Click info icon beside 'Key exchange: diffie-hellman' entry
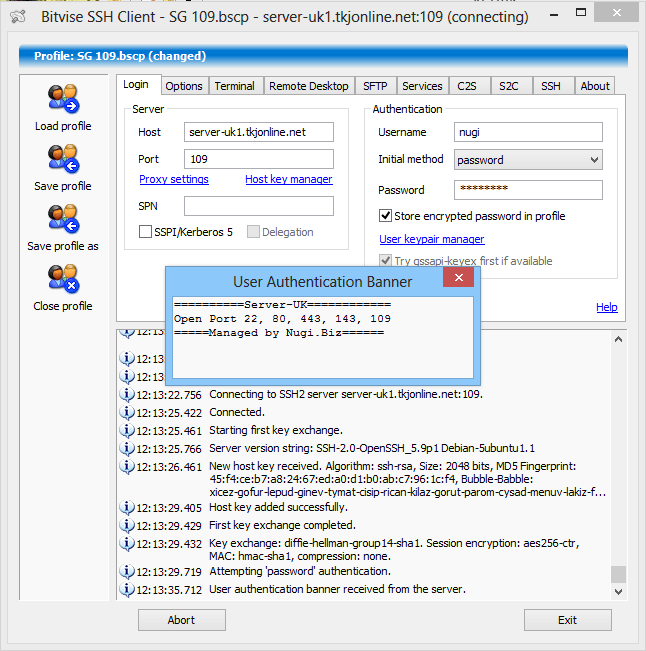This screenshot has height=651, width=646. [x=127, y=543]
